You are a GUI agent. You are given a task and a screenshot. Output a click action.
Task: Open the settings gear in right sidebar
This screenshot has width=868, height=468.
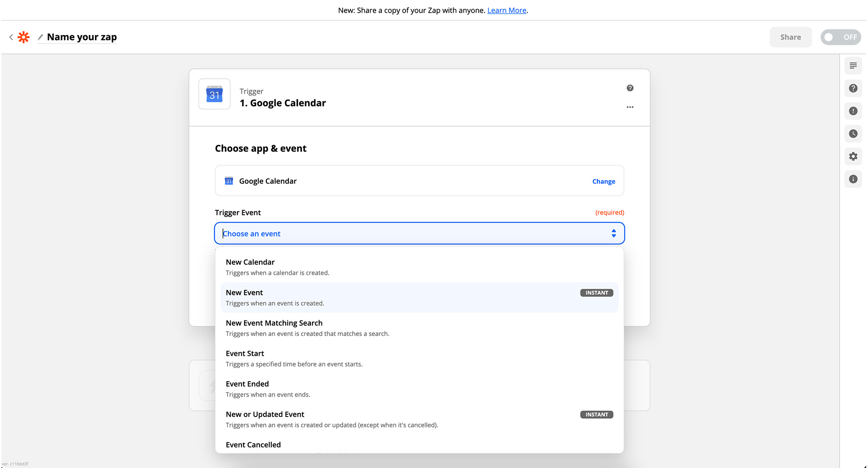tap(853, 156)
